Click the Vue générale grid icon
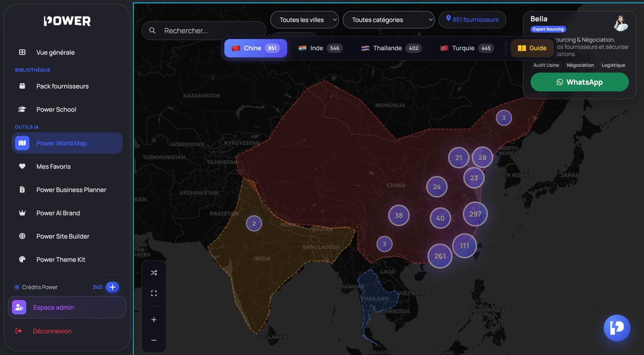 pyautogui.click(x=22, y=52)
